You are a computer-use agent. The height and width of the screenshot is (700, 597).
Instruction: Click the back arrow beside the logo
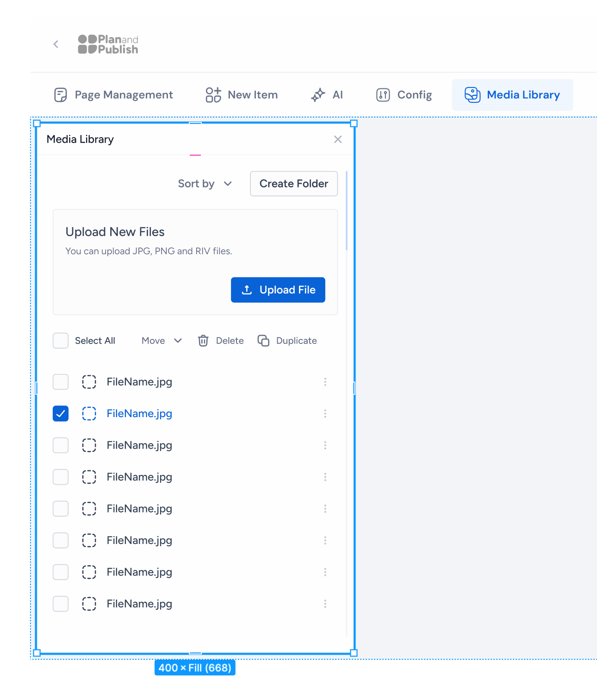point(56,44)
